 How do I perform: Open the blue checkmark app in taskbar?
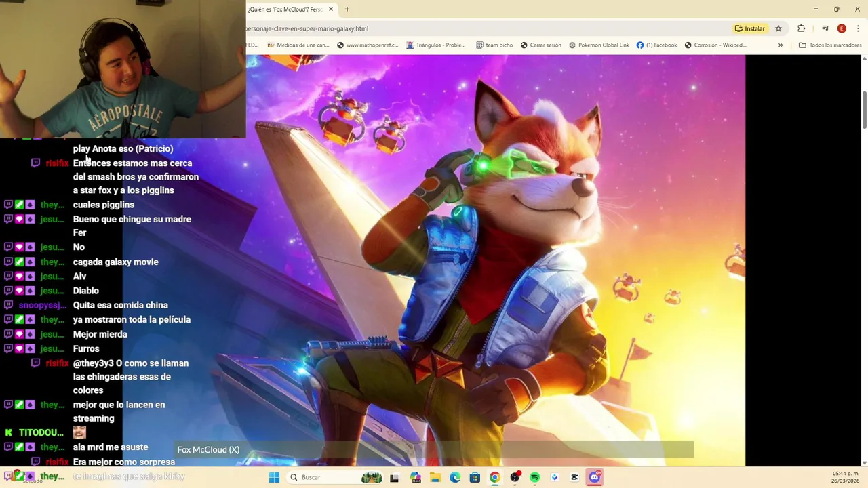point(555,477)
